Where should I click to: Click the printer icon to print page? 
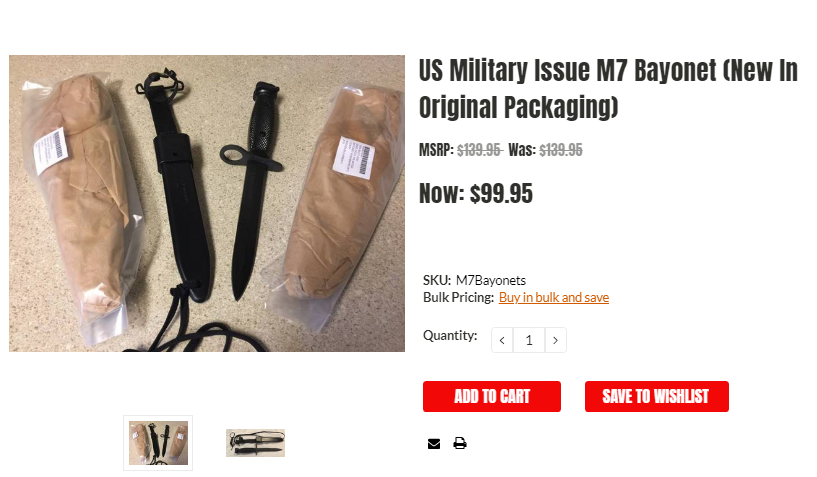pyautogui.click(x=460, y=444)
